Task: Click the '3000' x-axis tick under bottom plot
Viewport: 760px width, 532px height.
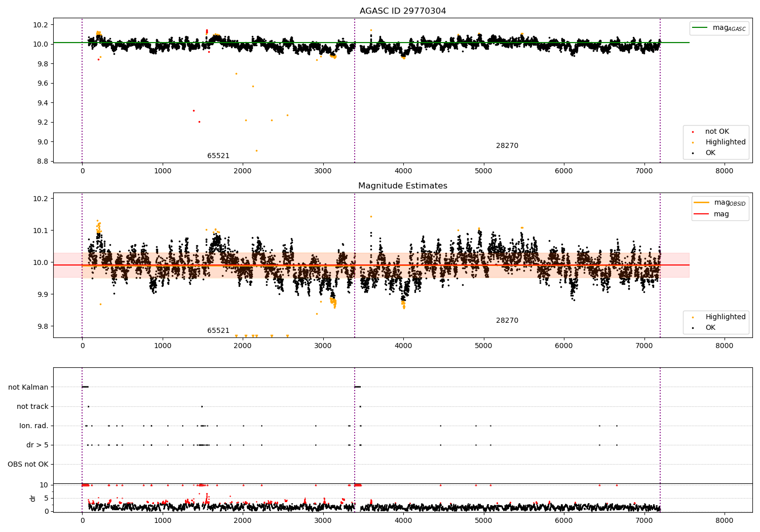Action: coord(323,520)
